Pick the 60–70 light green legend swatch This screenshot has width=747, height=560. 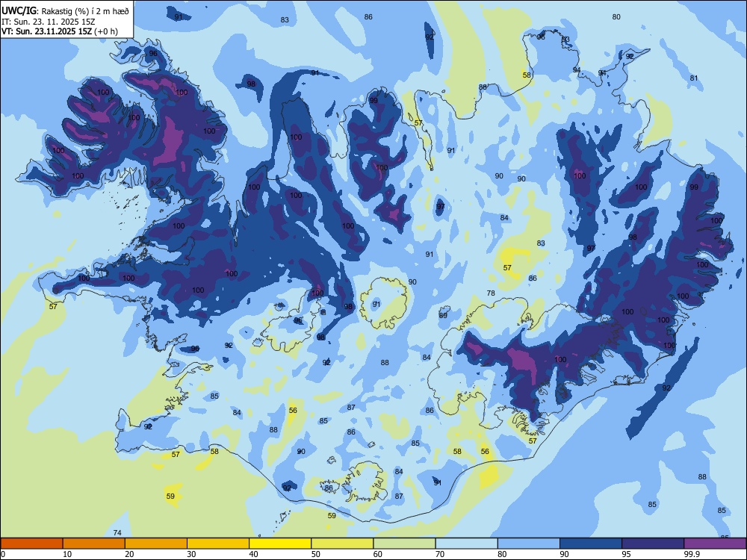(x=404, y=544)
